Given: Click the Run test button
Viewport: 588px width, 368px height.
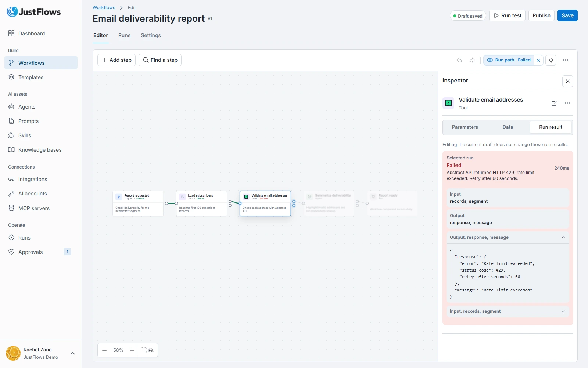Looking at the screenshot, I should 507,15.
